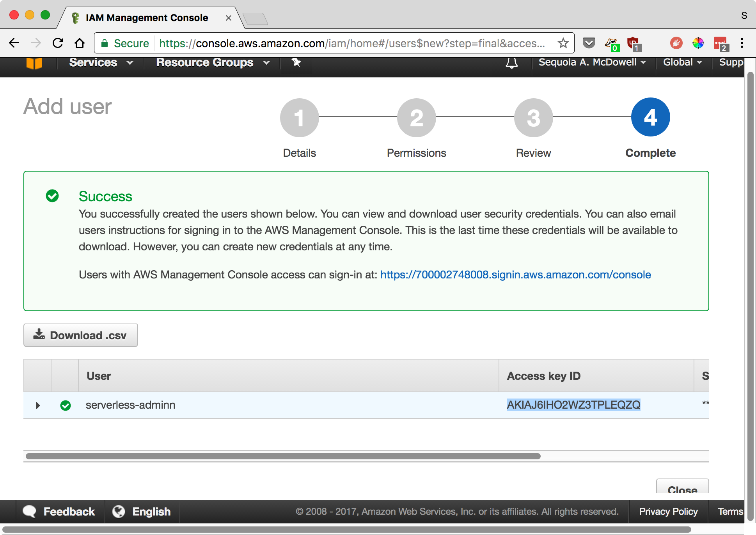Go to step 1 Details

coord(300,117)
